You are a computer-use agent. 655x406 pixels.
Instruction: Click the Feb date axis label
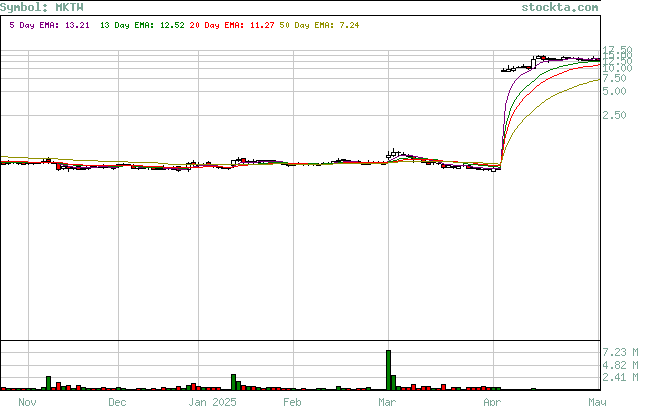coord(292,401)
